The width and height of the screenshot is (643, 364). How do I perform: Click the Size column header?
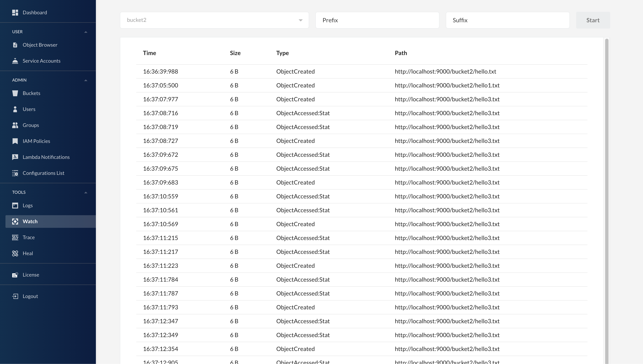[x=235, y=53]
